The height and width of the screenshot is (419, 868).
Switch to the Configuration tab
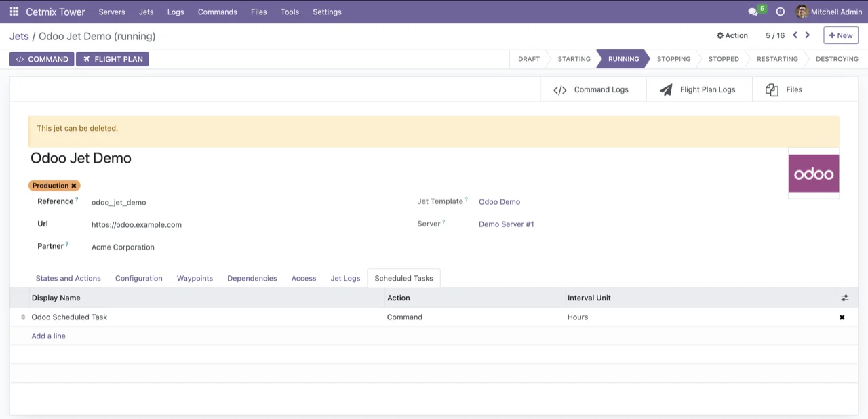(x=138, y=278)
